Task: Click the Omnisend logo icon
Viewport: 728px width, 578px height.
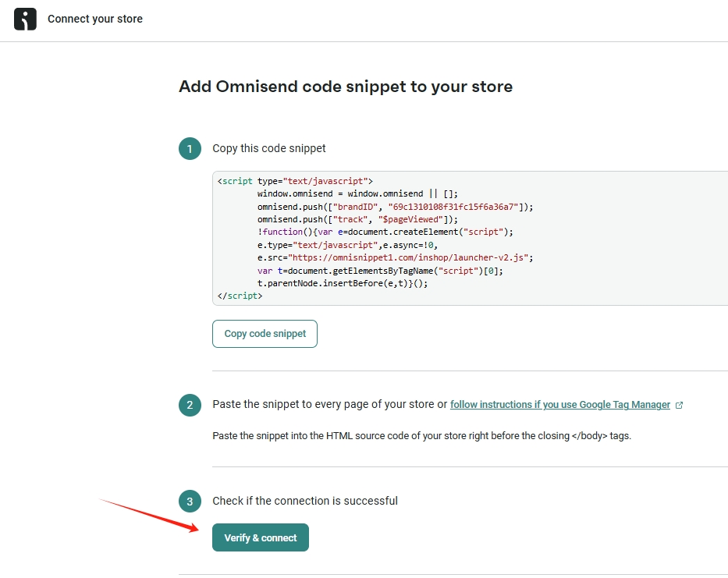Action: click(x=25, y=19)
